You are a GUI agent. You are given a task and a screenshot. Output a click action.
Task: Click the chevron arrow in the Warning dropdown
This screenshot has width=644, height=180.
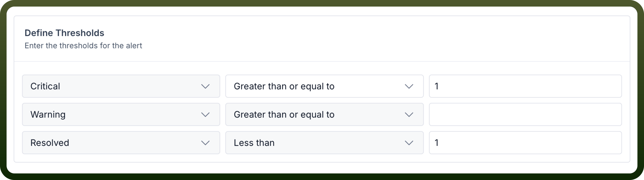tap(205, 115)
